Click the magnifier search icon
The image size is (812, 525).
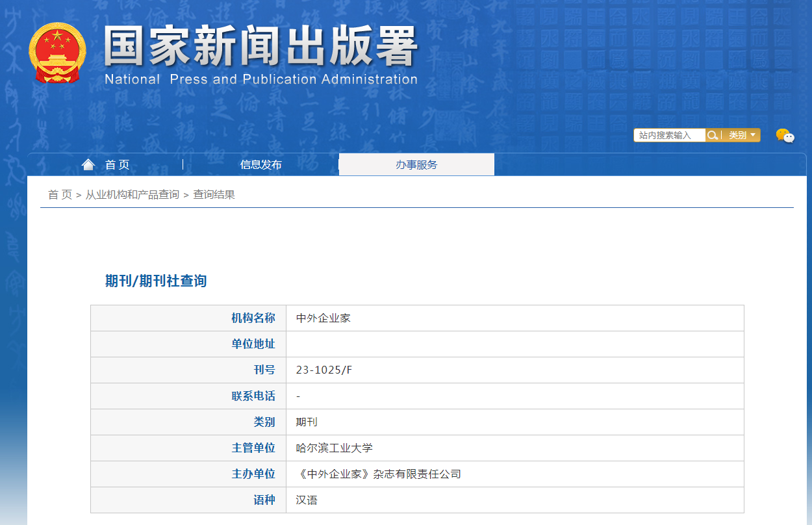coord(713,135)
